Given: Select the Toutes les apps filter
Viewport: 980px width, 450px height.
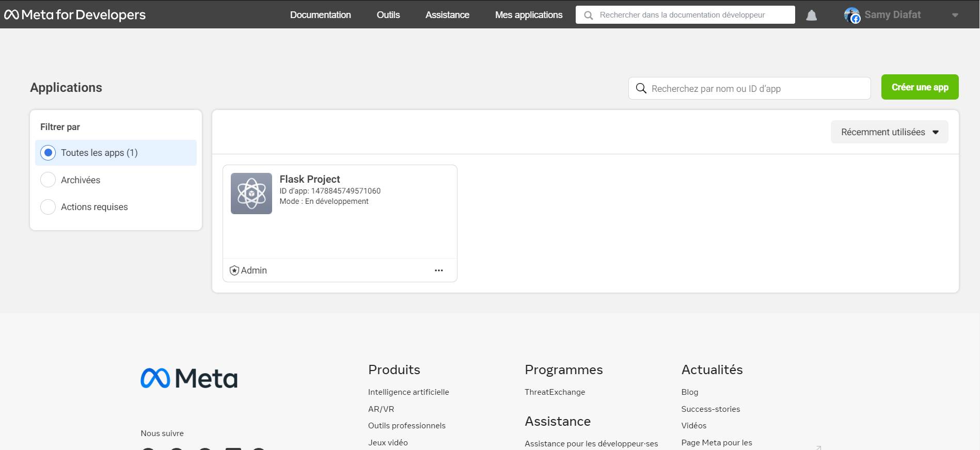Looking at the screenshot, I should pos(116,153).
